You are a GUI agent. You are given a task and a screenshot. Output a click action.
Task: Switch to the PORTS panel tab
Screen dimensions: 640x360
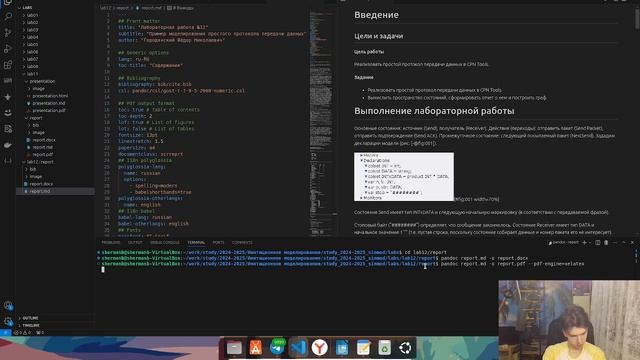coord(218,242)
